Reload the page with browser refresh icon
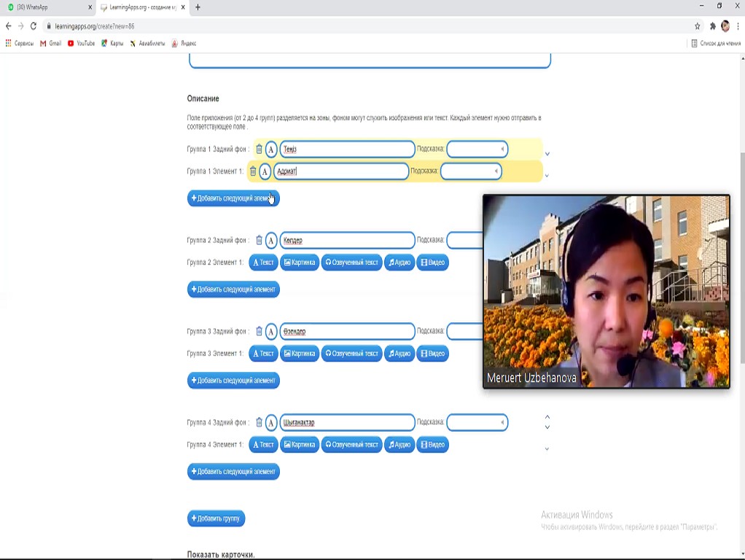This screenshot has width=745, height=560. 34,26
